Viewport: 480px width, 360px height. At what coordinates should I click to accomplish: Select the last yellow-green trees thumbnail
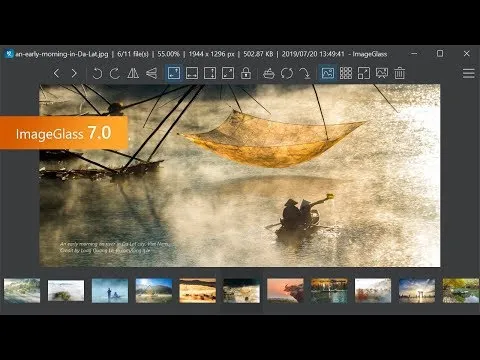coord(461,291)
